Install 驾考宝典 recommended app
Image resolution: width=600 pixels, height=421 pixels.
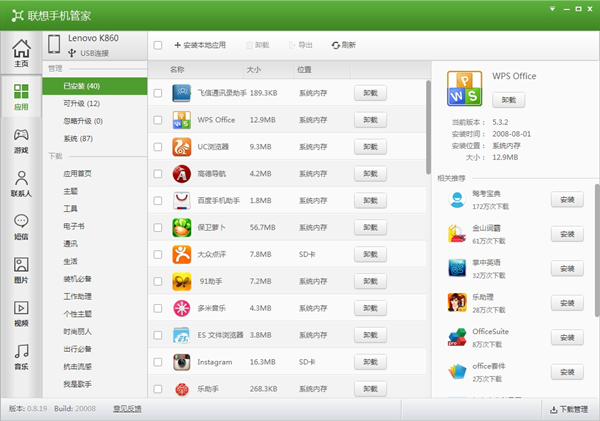[567, 199]
